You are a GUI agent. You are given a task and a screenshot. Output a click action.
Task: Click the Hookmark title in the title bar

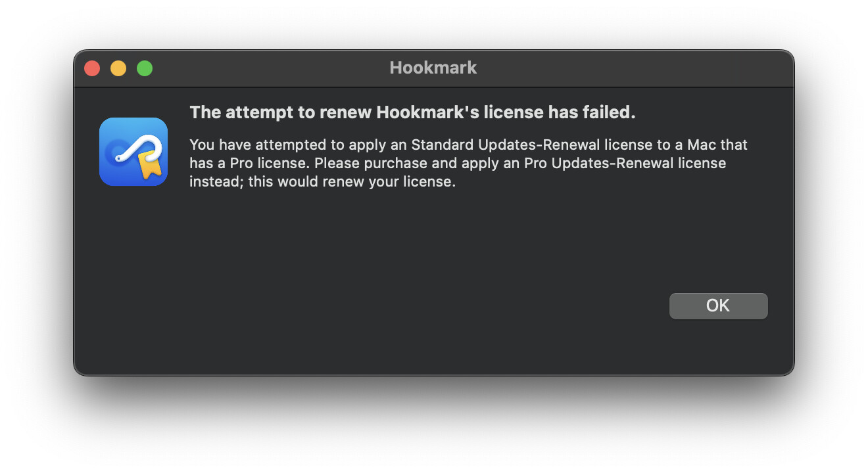point(433,68)
